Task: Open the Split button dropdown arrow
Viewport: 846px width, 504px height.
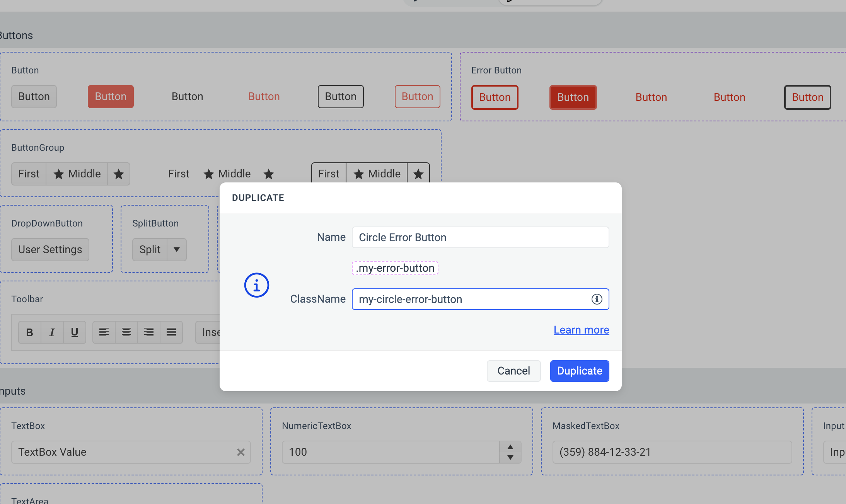Action: (177, 250)
